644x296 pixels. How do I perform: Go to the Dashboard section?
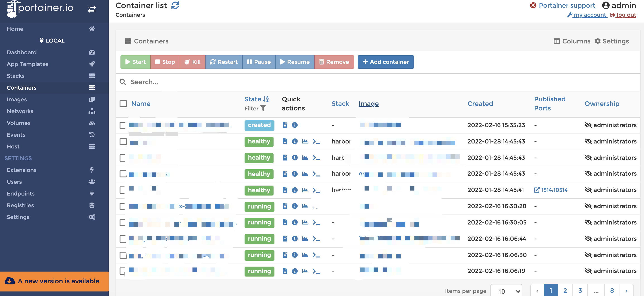click(22, 52)
